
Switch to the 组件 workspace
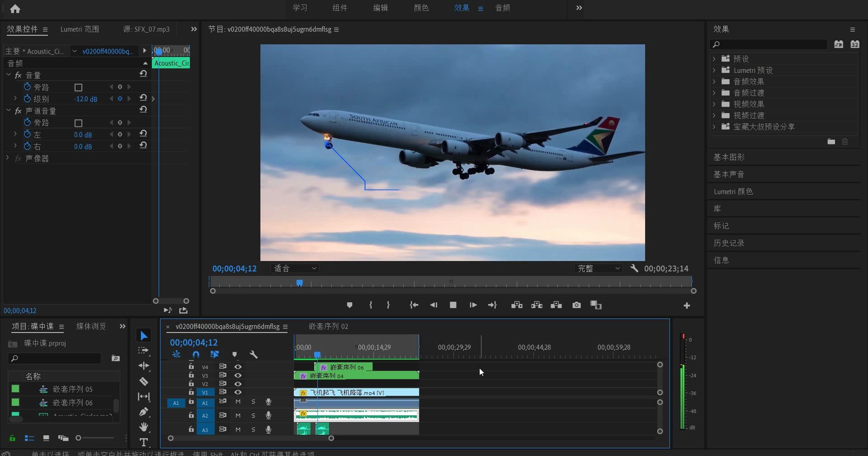tap(340, 8)
